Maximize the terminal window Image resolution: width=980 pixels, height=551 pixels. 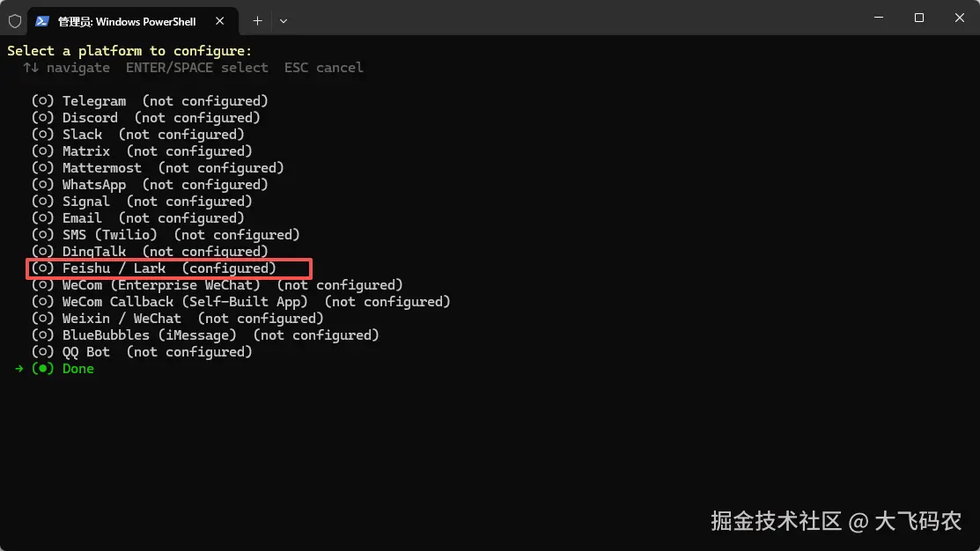[x=918, y=18]
